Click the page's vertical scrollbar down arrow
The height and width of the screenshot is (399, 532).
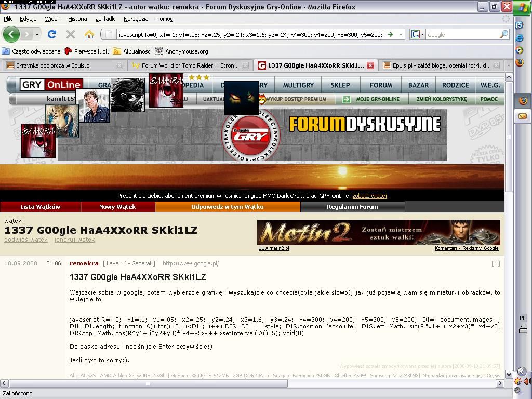click(509, 375)
